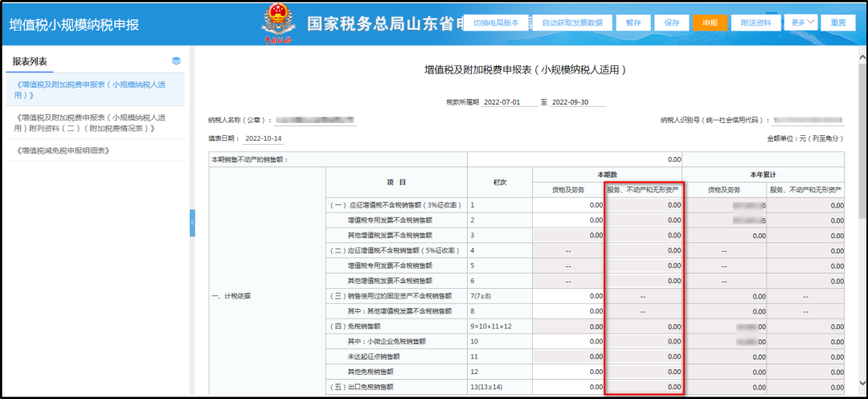The width and height of the screenshot is (868, 399).
Task: Click the tax period start date 2022-07-01
Action: tap(510, 102)
